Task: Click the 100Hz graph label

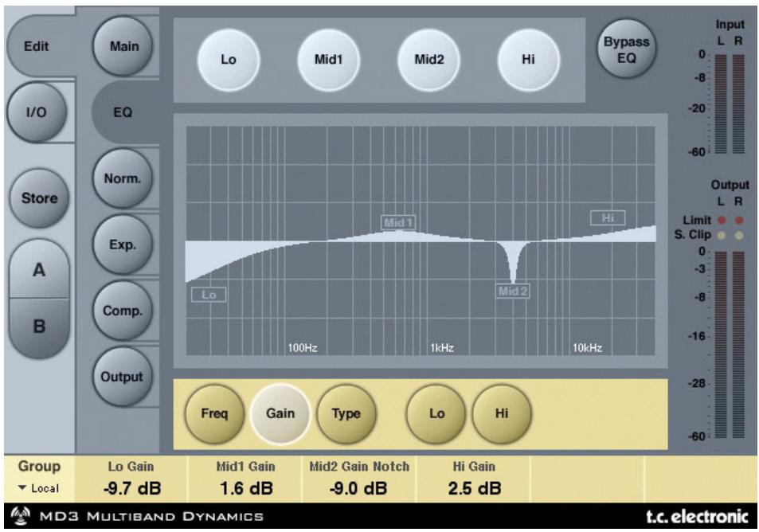Action: [x=303, y=347]
